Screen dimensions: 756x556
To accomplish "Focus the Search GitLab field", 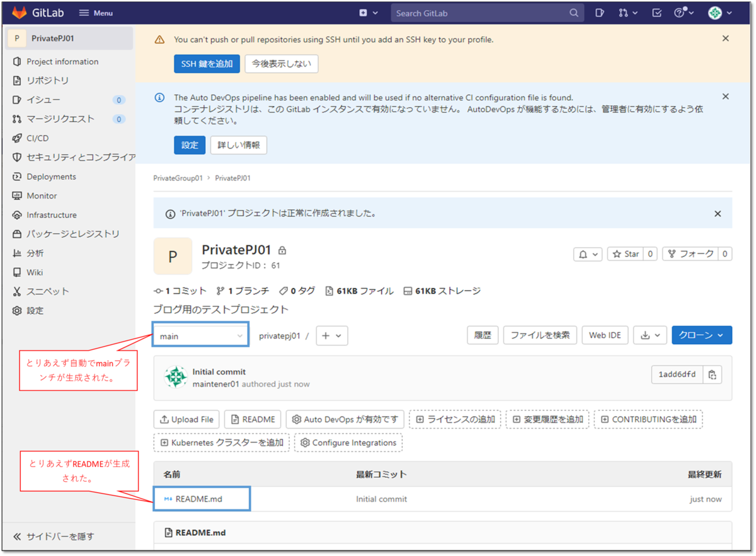I will coord(487,13).
